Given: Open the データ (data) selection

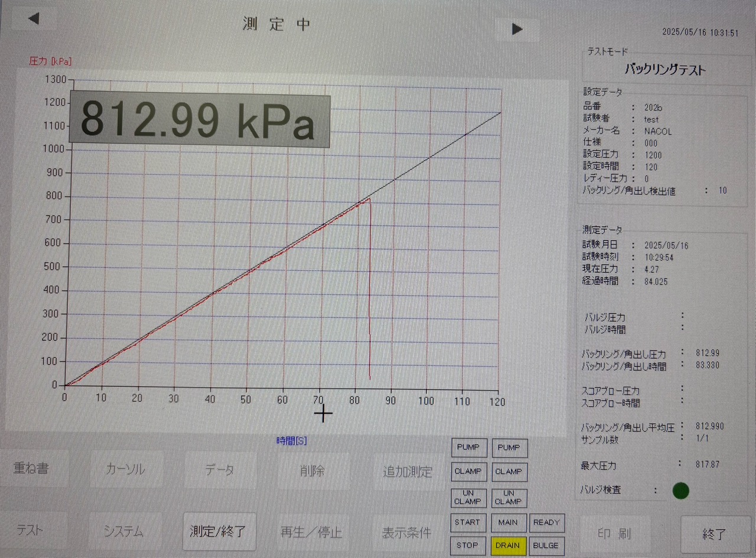Looking at the screenshot, I should (x=220, y=469).
